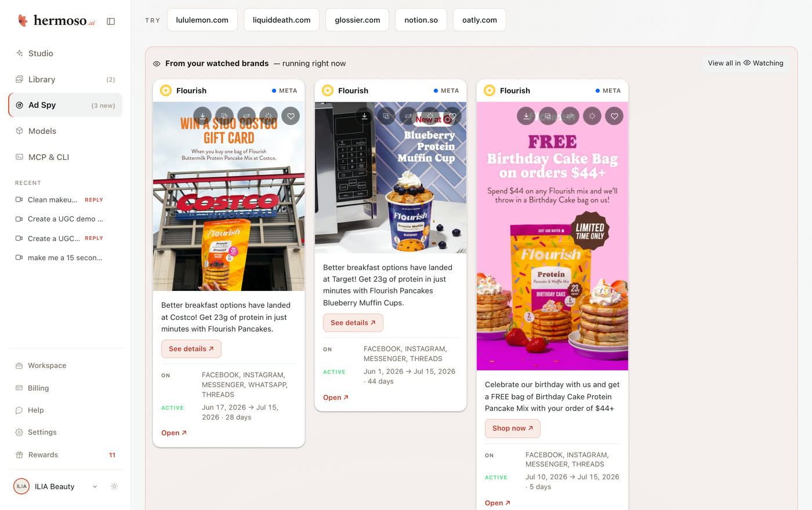812x510 pixels.
Task: Click Open link on the Costco ad card
Action: coord(174,433)
